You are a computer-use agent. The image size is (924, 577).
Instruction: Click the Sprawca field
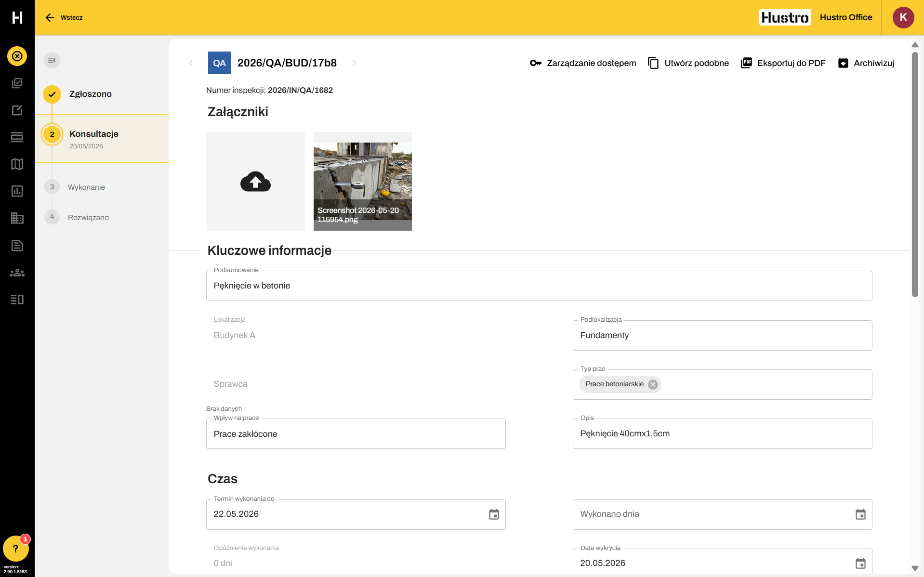356,384
